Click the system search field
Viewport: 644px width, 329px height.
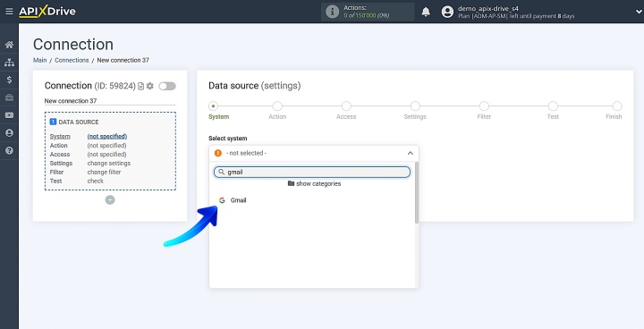coord(312,172)
